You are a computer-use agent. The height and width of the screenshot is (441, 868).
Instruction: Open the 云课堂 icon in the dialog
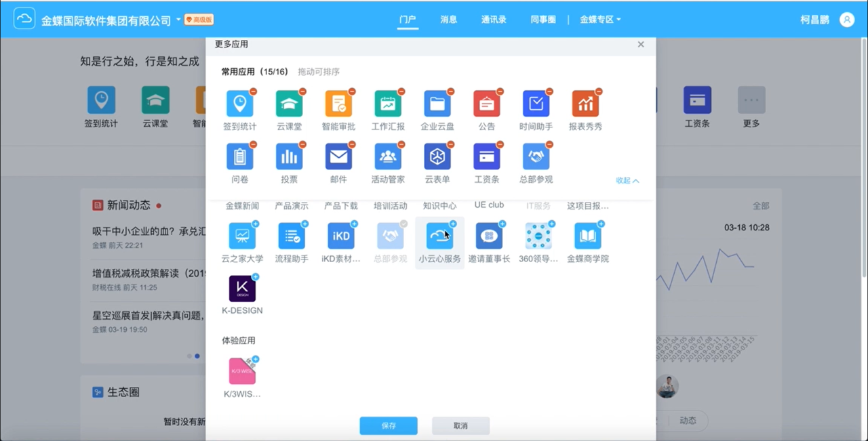pos(289,104)
